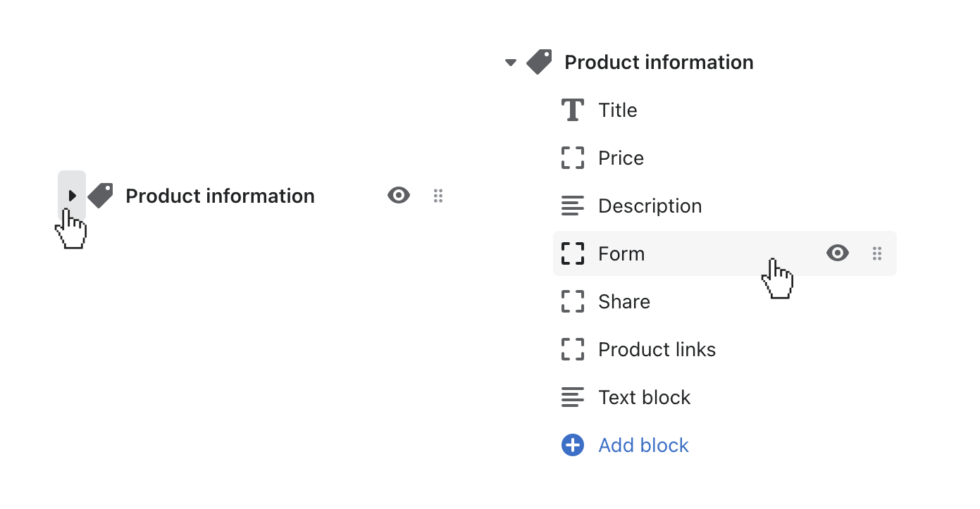Viewport: 980px width, 509px height.
Task: Select the Form block frame icon
Action: 573,253
